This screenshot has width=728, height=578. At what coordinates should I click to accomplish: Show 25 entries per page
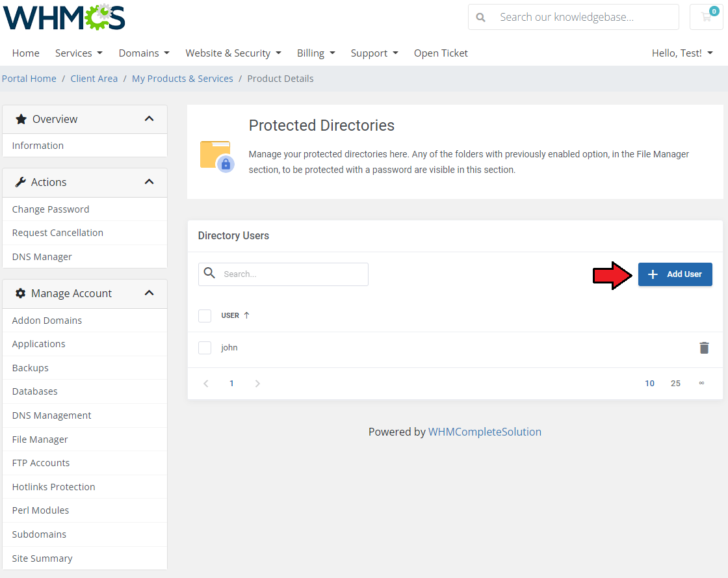point(675,384)
